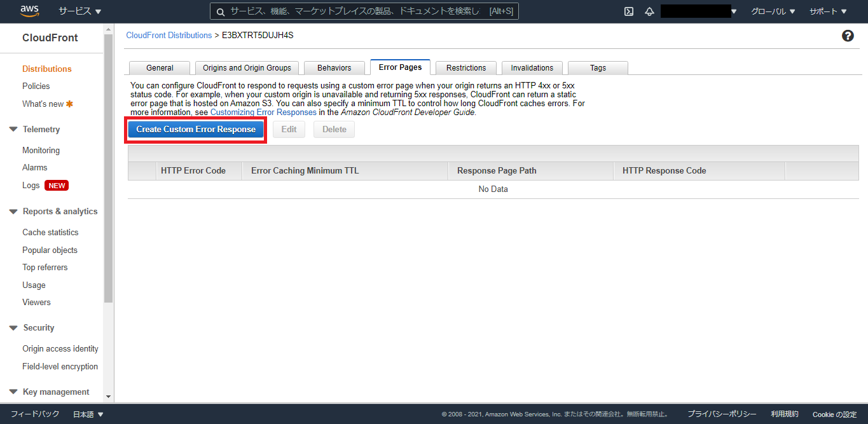Click the What's new asterisk icon
This screenshot has height=424, width=868.
pyautogui.click(x=69, y=104)
